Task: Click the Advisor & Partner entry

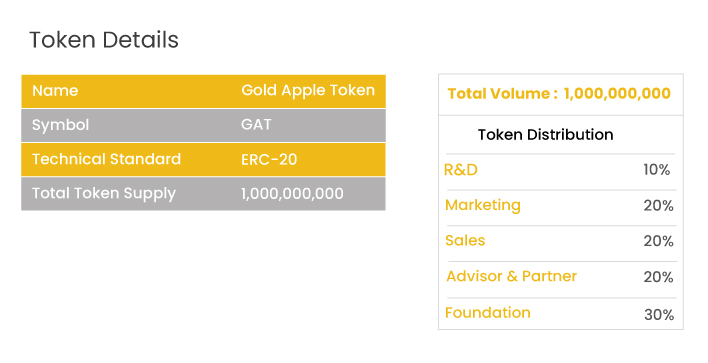Action: (512, 276)
